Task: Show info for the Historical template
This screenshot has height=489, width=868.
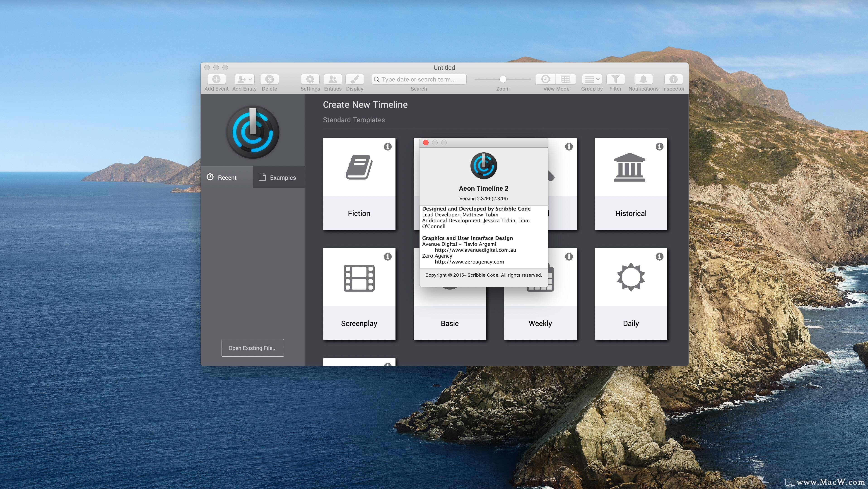Action: (659, 146)
